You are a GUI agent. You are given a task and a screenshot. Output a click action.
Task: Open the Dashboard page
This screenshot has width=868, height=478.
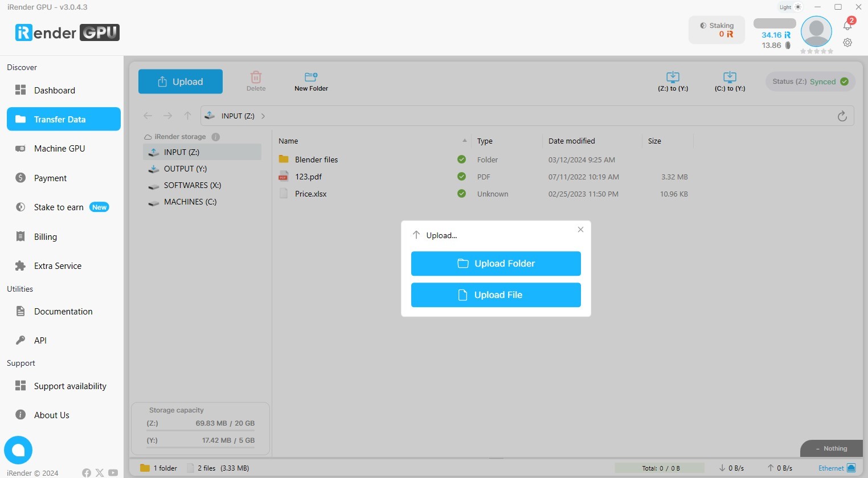coord(64,90)
